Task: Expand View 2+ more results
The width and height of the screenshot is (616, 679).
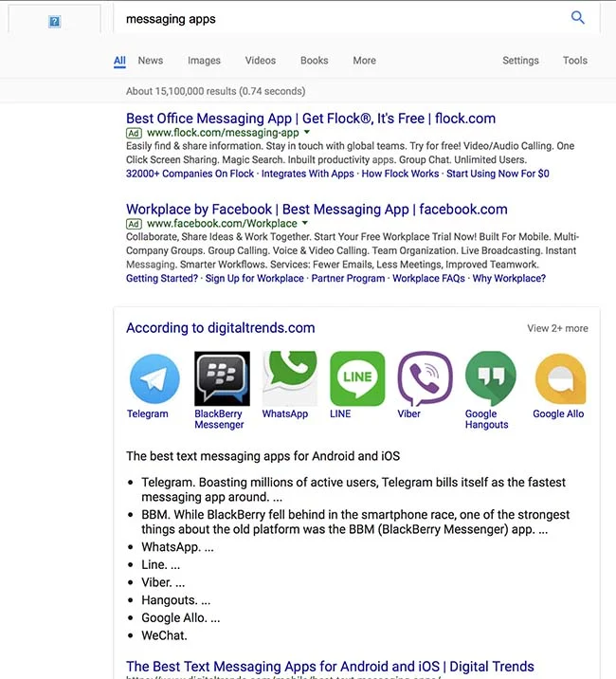Action: [x=557, y=329]
